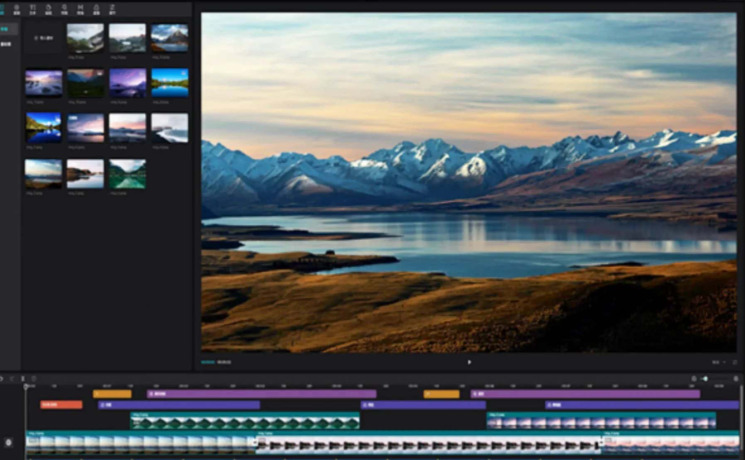Select the violet sky mountain lake thumbnail

coord(127,83)
